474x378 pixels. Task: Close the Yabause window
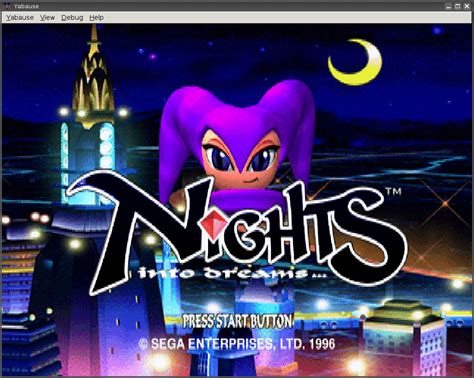pyautogui.click(x=467, y=6)
